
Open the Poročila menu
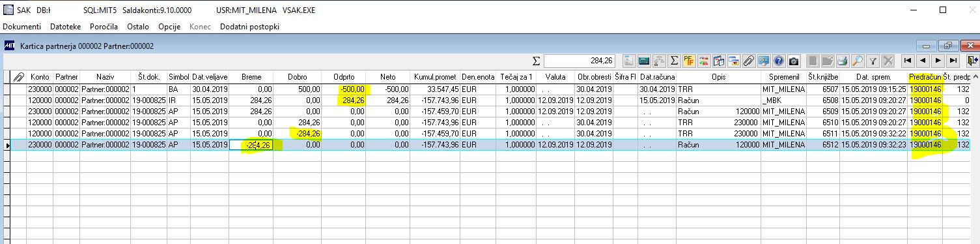click(x=103, y=27)
